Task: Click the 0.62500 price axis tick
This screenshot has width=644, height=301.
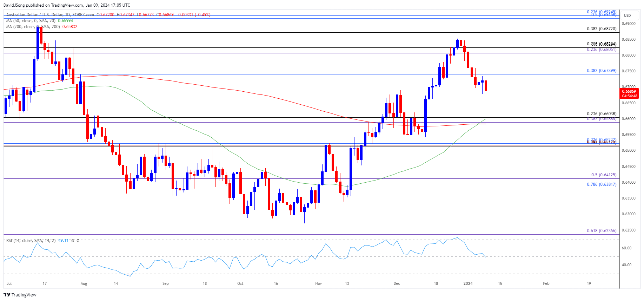Action: pos(629,230)
